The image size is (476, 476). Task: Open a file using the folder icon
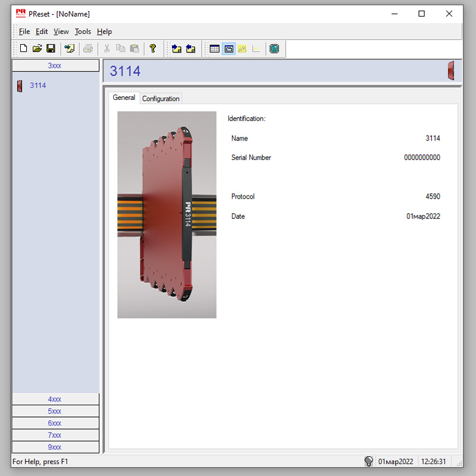37,49
